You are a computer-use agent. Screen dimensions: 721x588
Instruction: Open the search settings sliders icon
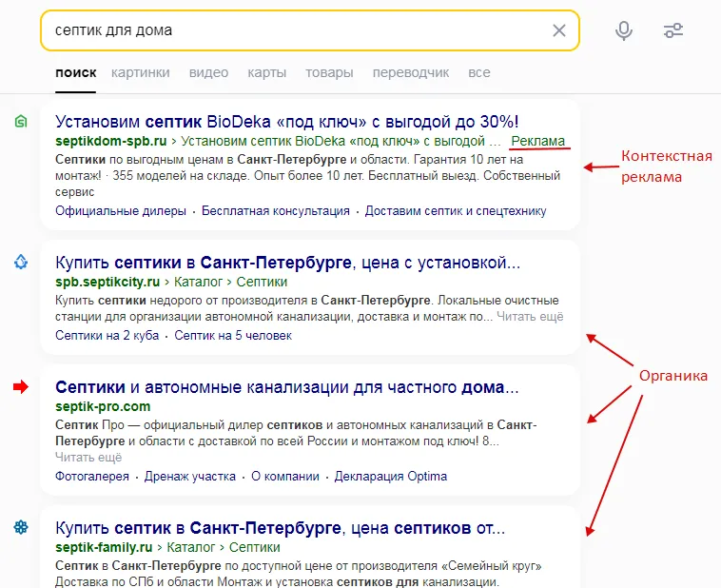(x=673, y=30)
